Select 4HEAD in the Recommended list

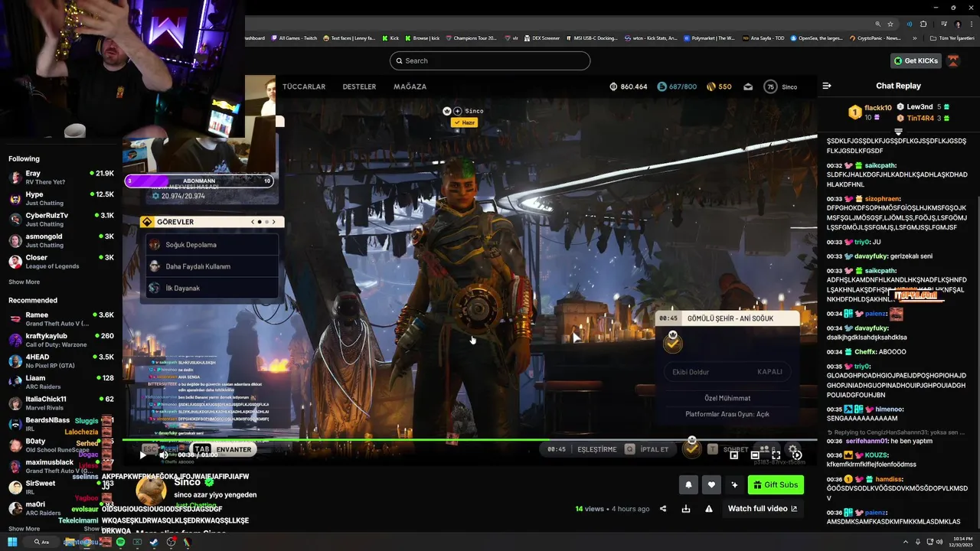[x=61, y=361]
